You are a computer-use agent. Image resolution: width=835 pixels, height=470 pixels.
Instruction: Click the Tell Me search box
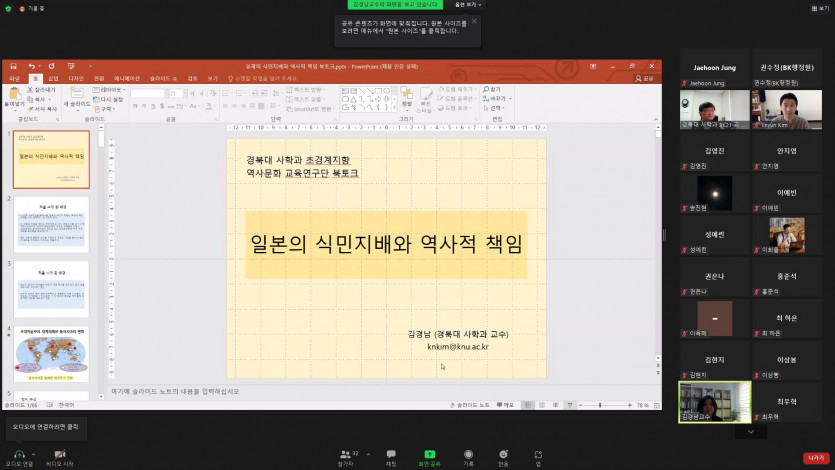(262, 78)
